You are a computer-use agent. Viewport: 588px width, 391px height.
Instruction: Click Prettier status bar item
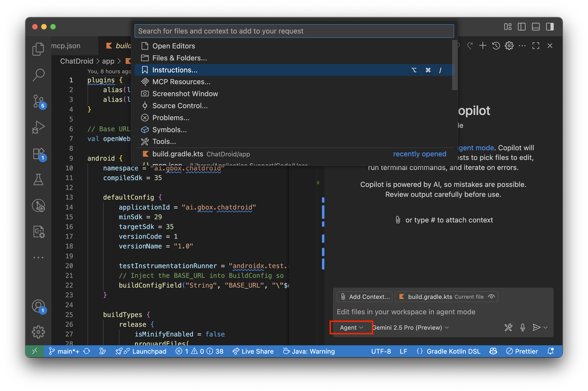(x=522, y=351)
